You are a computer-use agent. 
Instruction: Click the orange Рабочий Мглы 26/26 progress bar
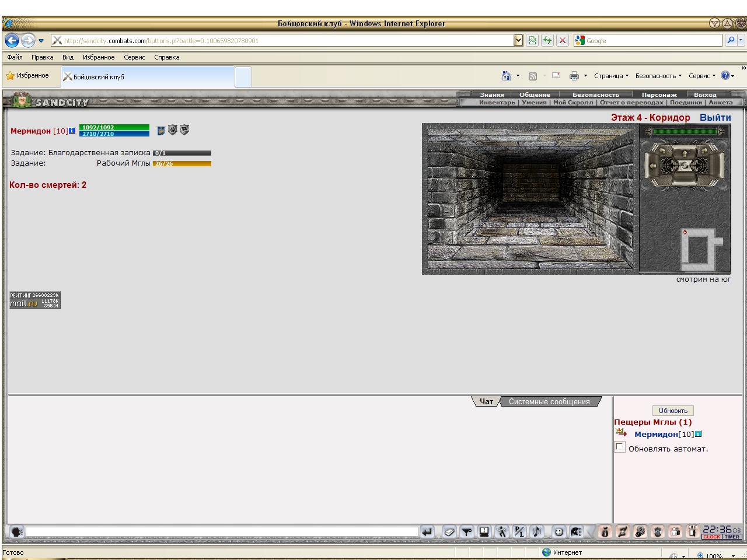(182, 163)
